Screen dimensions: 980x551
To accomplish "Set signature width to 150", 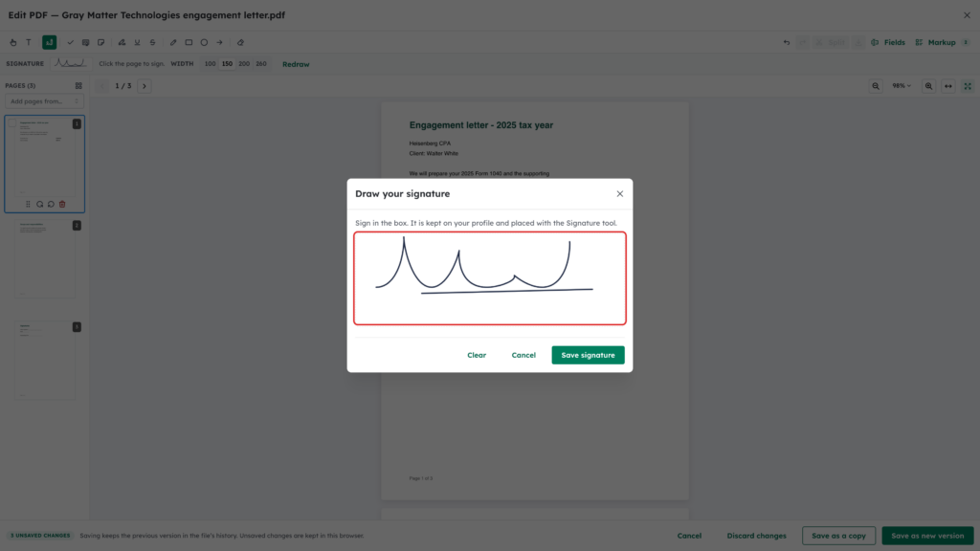I will coord(227,64).
